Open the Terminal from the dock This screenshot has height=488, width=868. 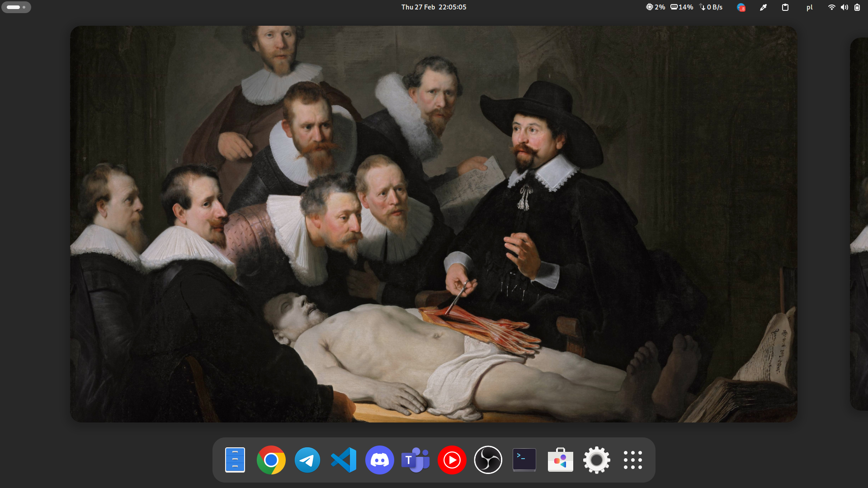[524, 460]
